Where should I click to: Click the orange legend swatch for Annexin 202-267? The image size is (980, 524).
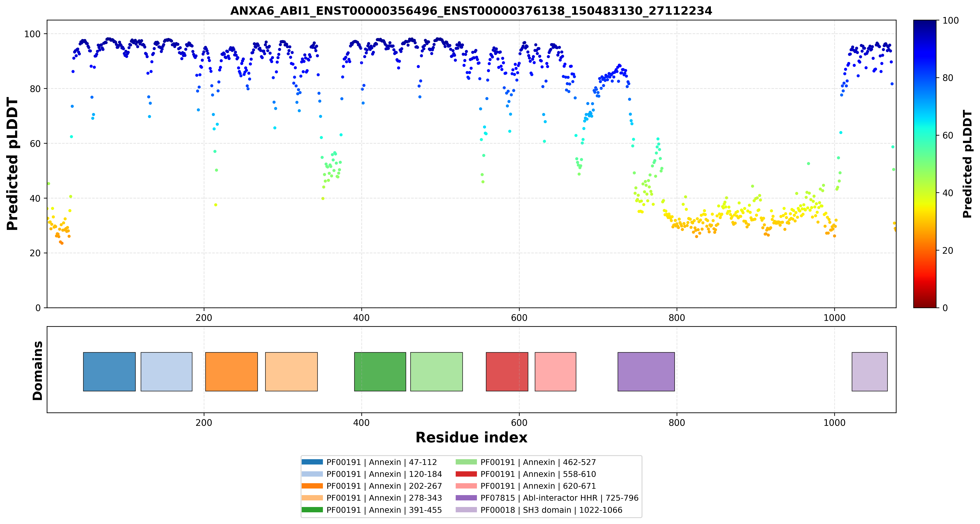[x=312, y=486]
